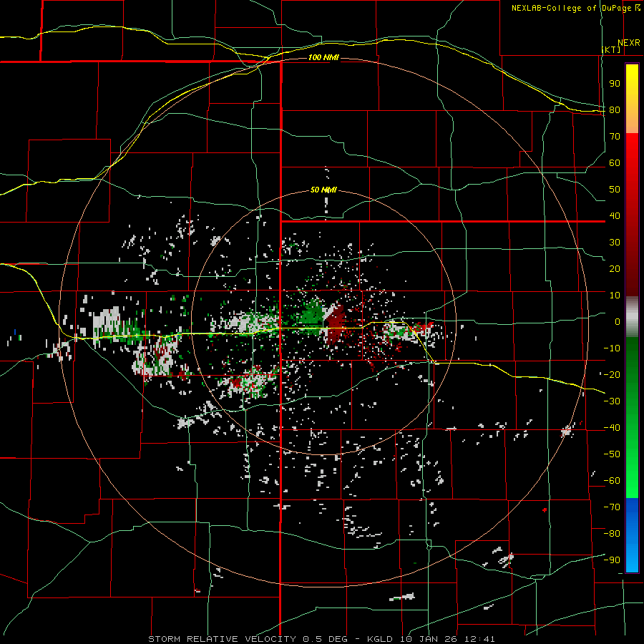Click the -50 value on velocity scale
Image resolution: width=644 pixels, height=644 pixels.
click(612, 454)
